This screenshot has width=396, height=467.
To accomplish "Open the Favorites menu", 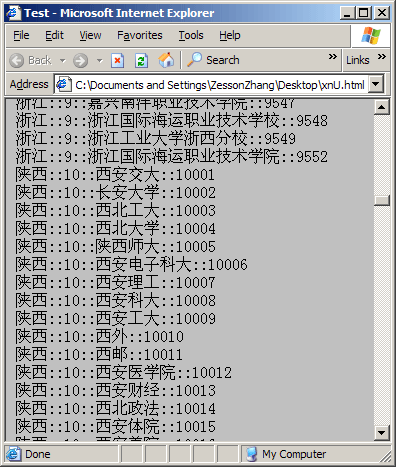I will (140, 35).
